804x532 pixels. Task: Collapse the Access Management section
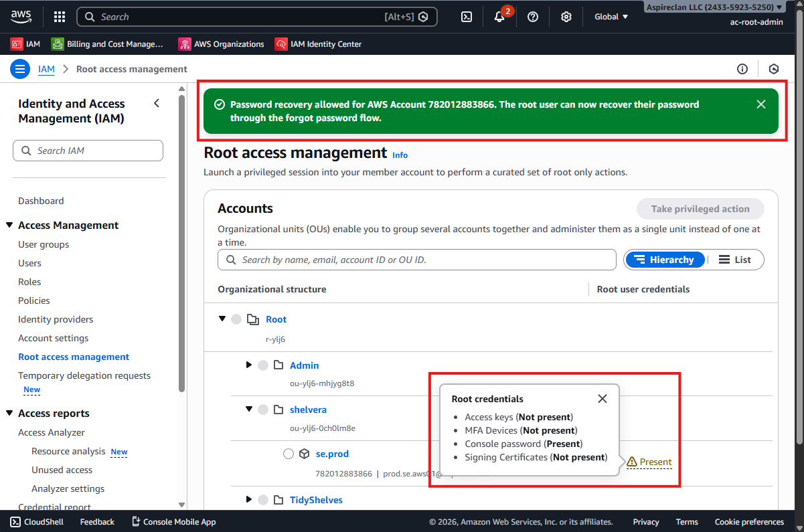click(x=9, y=225)
